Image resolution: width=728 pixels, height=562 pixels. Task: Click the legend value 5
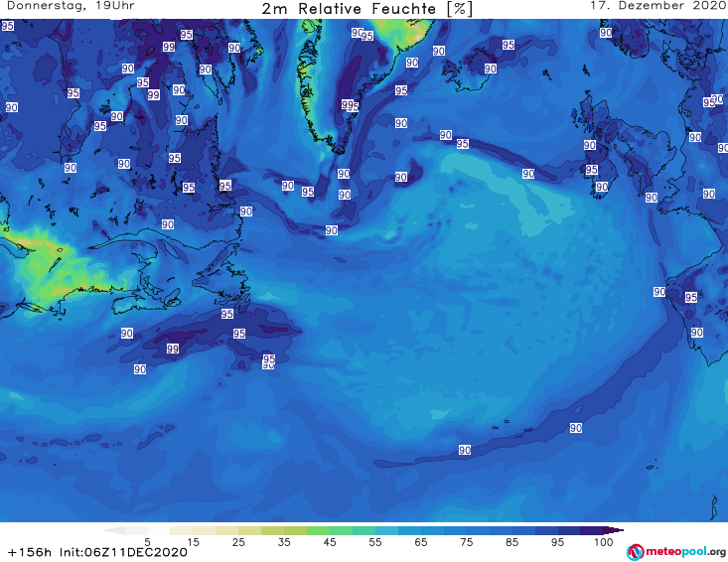[147, 542]
